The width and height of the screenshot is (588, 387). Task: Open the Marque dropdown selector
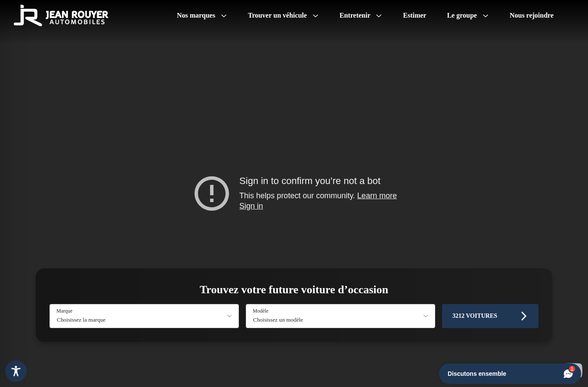[144, 316]
